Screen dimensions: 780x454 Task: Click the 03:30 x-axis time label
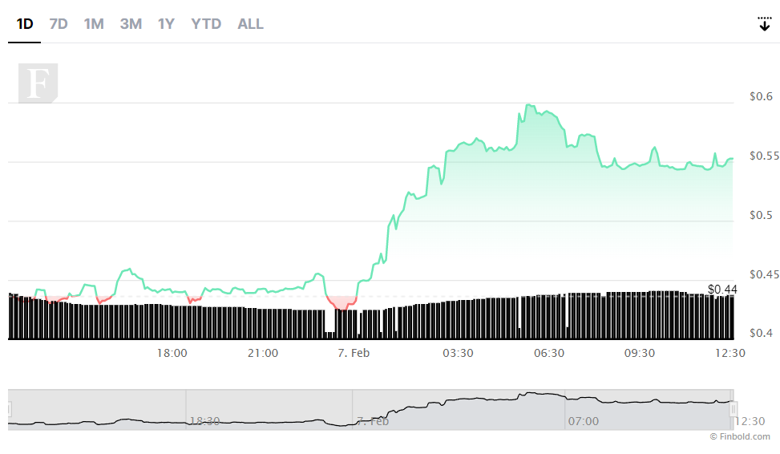pyautogui.click(x=458, y=353)
